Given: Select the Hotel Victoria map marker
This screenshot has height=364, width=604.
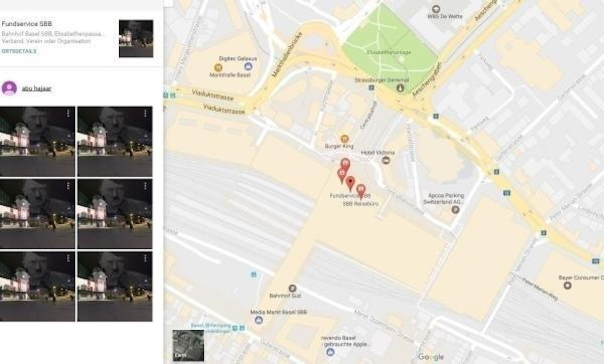Looking at the screenshot, I should [386, 160].
